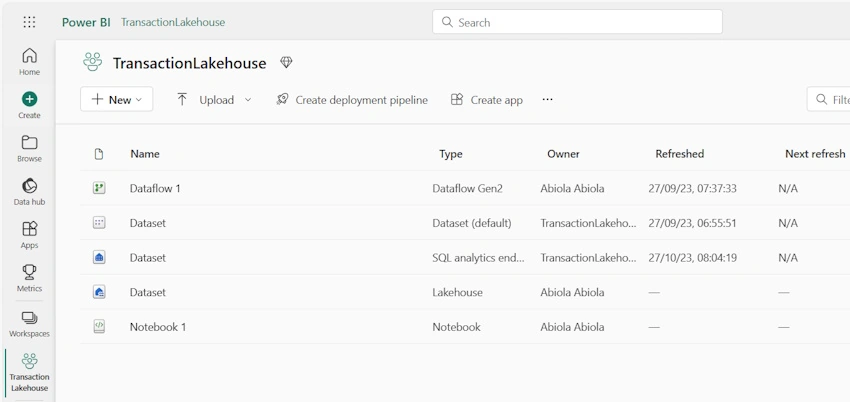Viewport: 850px width, 402px height.
Task: Sort by the Next refresh column header
Action: pyautogui.click(x=815, y=154)
